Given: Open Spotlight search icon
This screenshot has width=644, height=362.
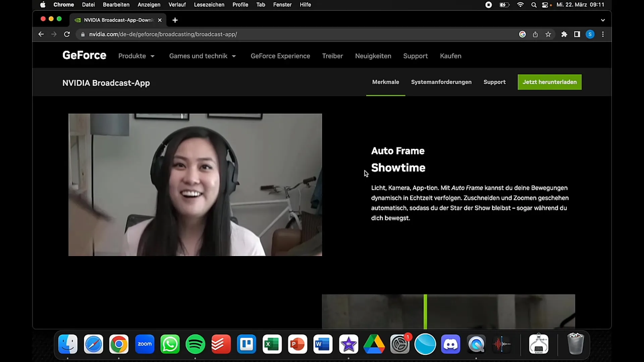Looking at the screenshot, I should [534, 5].
